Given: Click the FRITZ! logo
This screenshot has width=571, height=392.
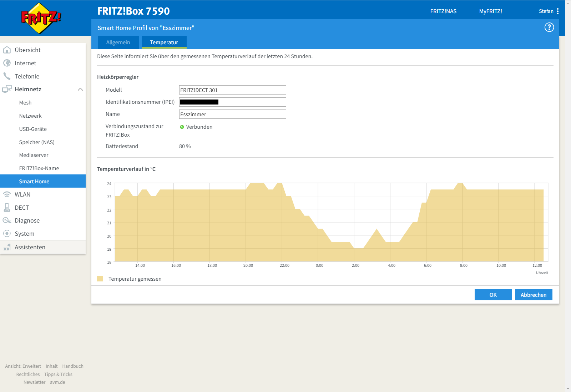Looking at the screenshot, I should (41, 18).
